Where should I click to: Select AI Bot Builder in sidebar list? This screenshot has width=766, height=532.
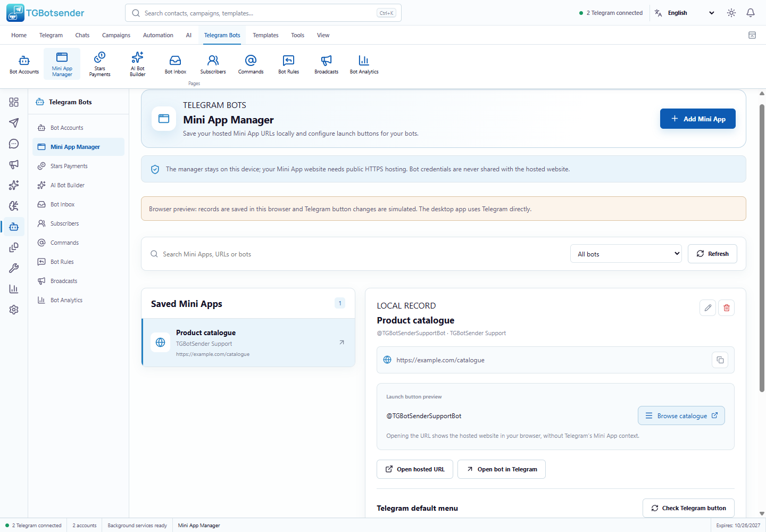[78, 185]
